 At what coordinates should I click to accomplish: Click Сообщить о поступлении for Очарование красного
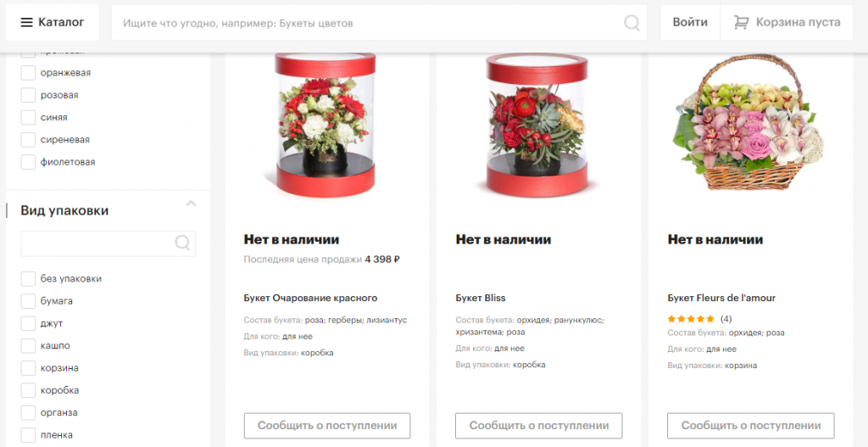coord(327,426)
